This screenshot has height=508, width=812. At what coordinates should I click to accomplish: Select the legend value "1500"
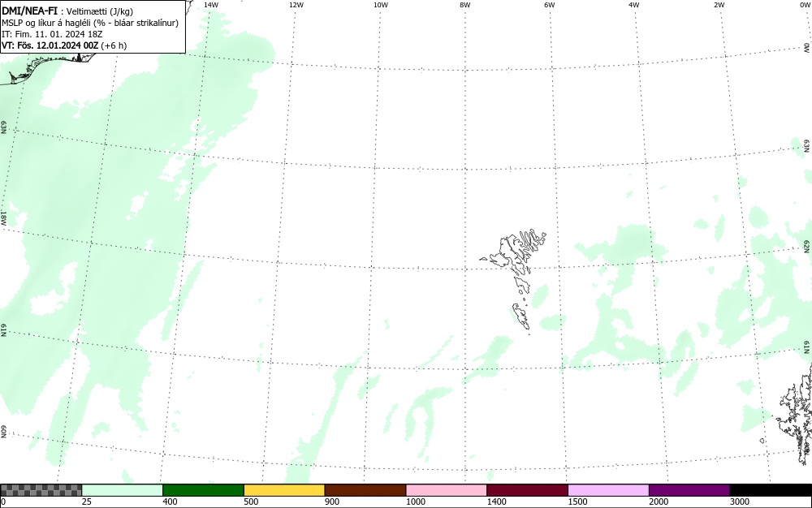coord(577,502)
